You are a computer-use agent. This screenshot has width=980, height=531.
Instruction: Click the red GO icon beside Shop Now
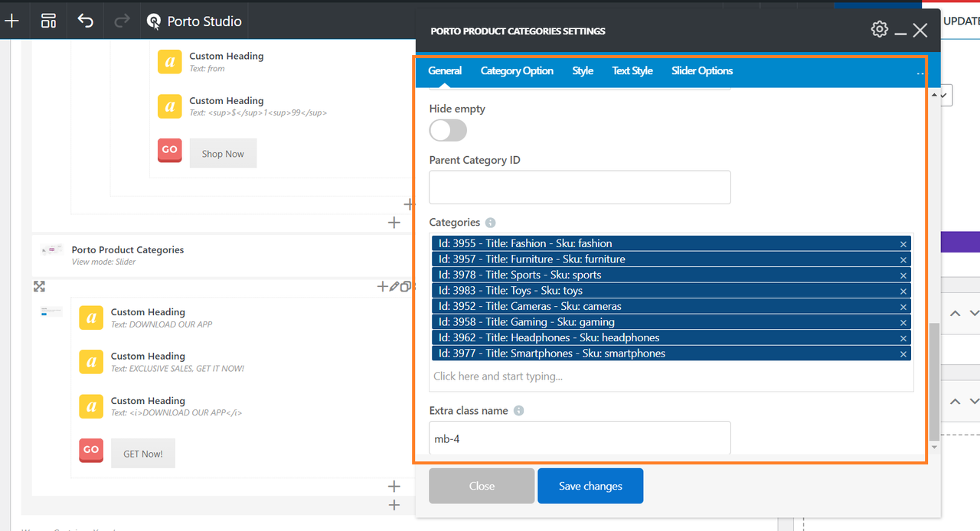pos(170,150)
